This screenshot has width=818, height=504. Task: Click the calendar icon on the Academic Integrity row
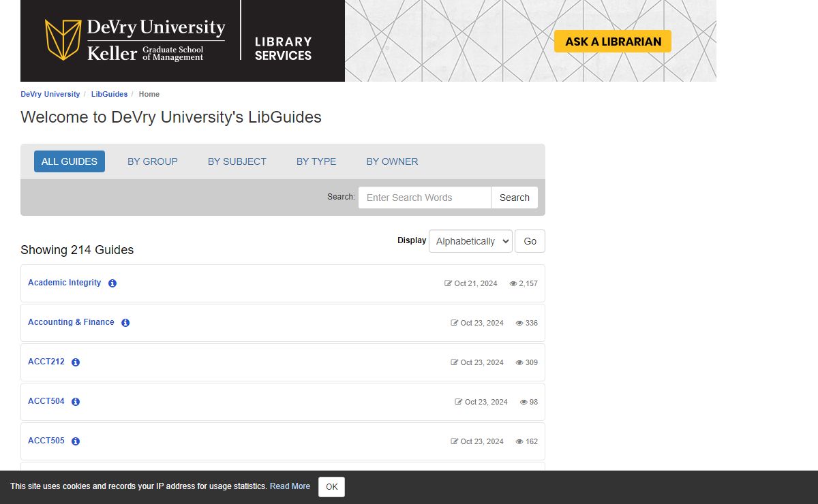[x=448, y=283]
